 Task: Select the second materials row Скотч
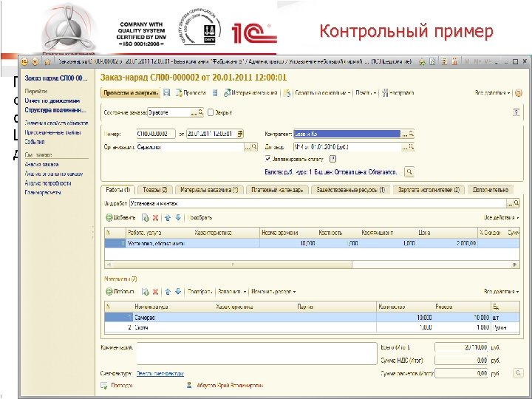(x=312, y=327)
